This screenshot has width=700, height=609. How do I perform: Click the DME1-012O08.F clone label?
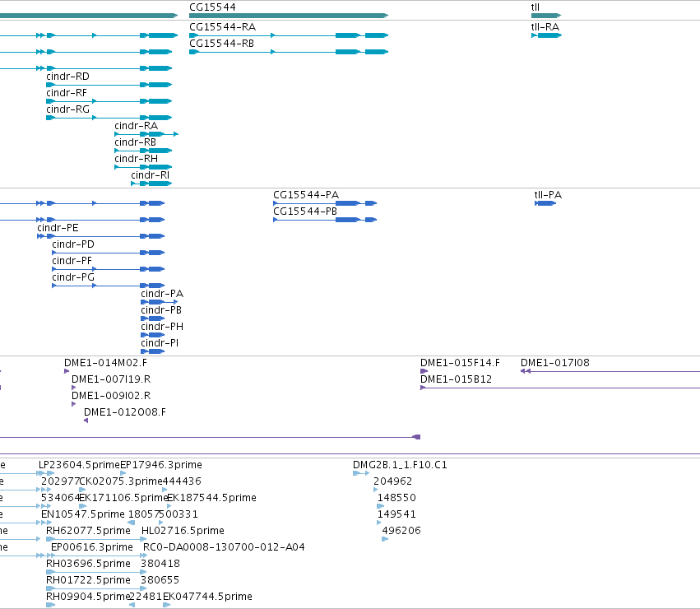click(125, 412)
